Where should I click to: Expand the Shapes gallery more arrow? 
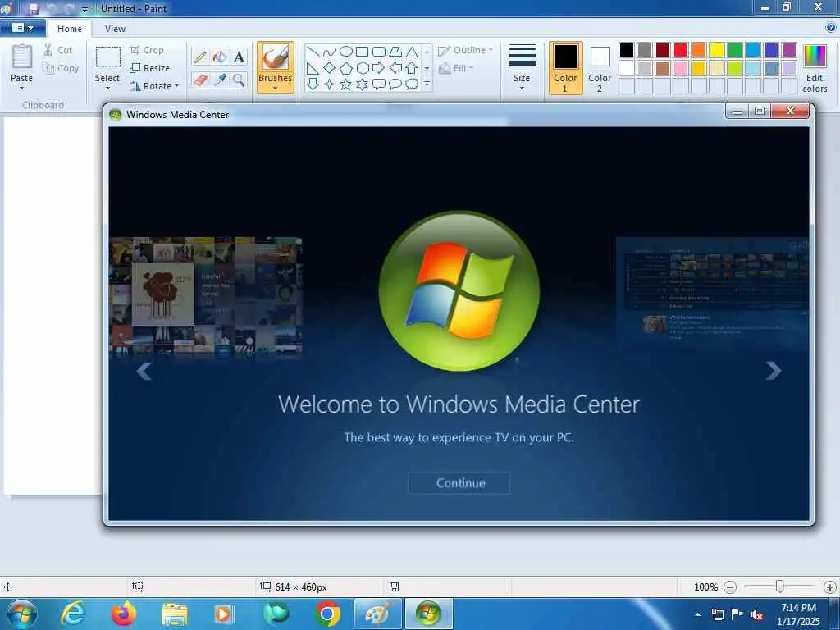click(x=427, y=84)
